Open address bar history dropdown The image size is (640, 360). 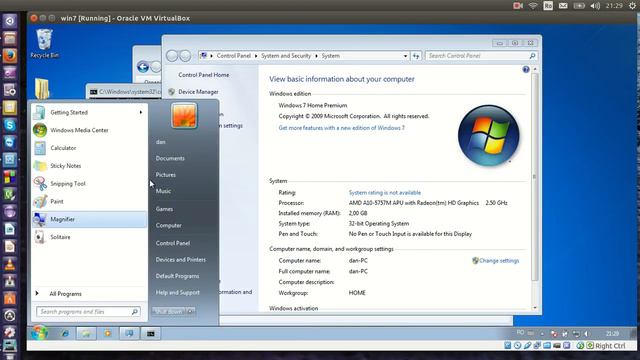point(405,56)
